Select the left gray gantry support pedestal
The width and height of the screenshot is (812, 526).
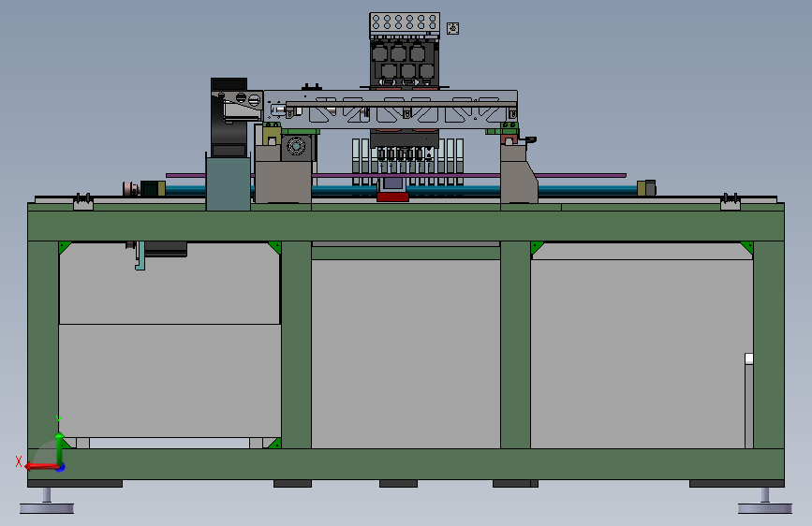283,182
